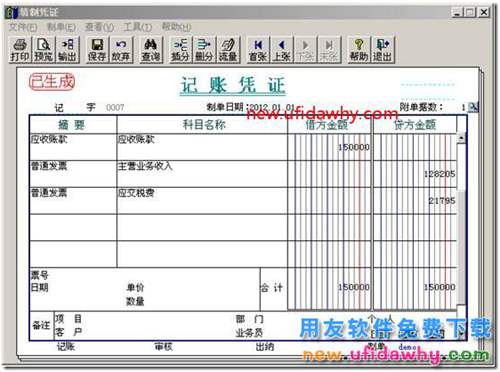This screenshot has height=372, width=500.
Task: Minimize the voucher window
Action: click(x=457, y=12)
